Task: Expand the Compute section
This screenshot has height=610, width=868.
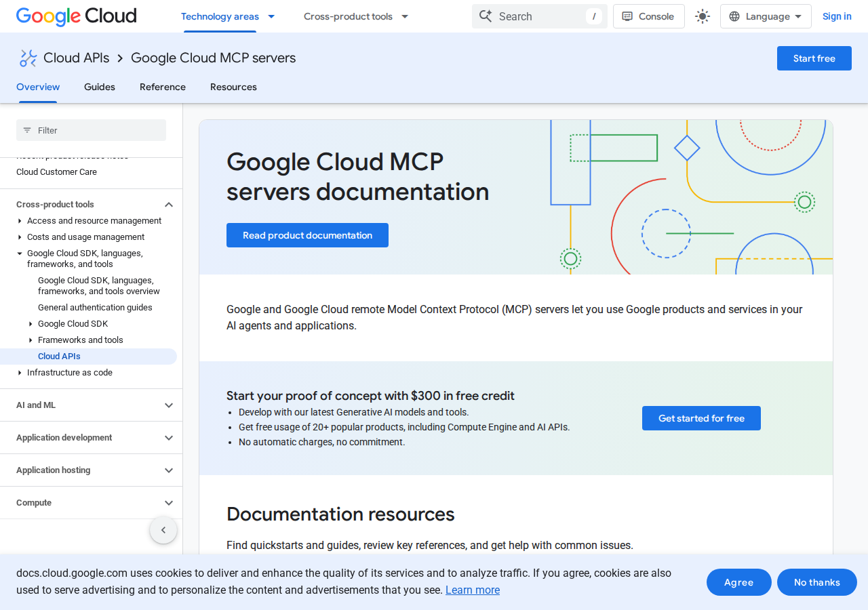Action: click(169, 503)
